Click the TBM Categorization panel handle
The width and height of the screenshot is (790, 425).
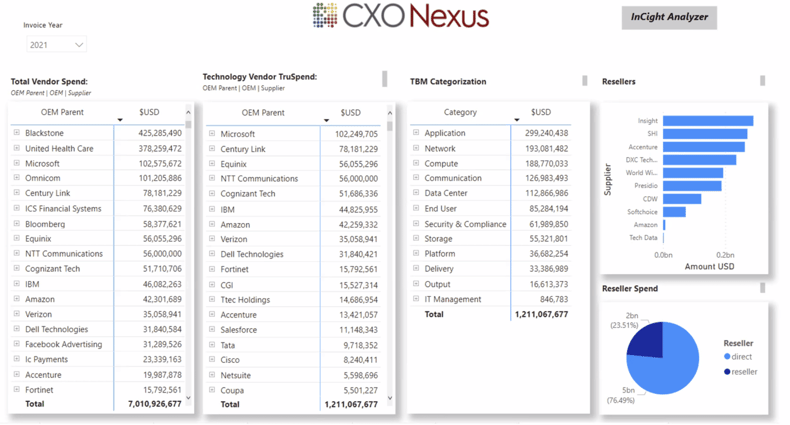(x=585, y=81)
